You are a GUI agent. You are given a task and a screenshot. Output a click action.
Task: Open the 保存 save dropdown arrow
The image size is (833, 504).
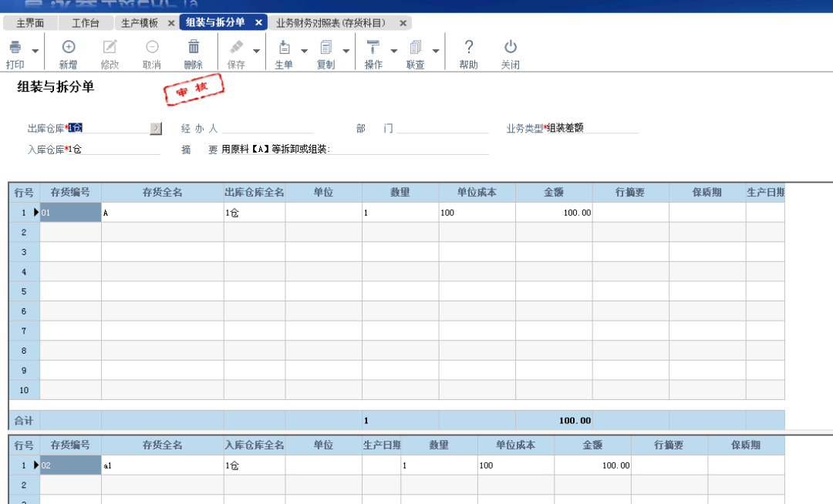[x=255, y=52]
